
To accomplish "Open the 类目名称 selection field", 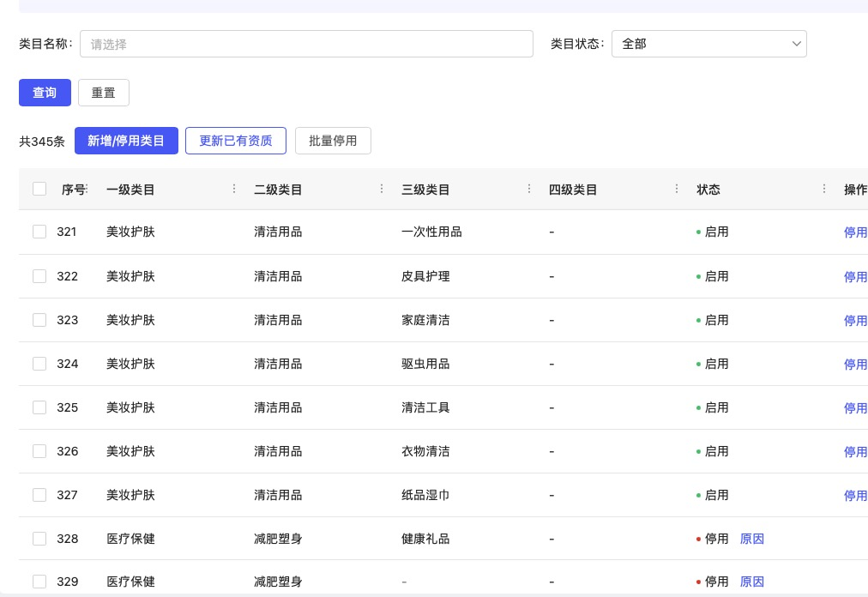I will pyautogui.click(x=306, y=44).
